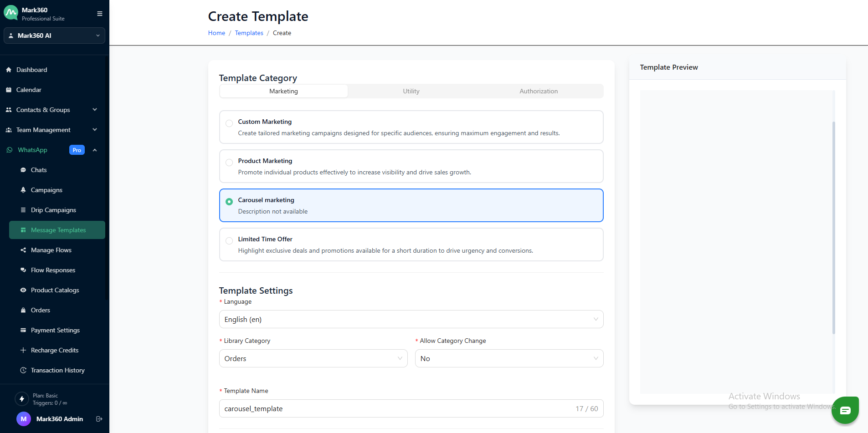Click the Product Catalogs eye icon

pyautogui.click(x=23, y=290)
